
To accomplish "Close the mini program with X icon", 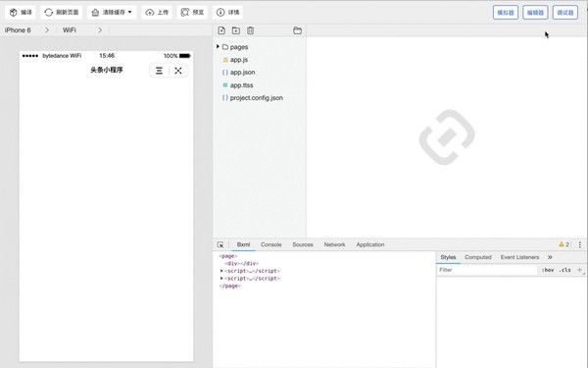I will click(x=178, y=71).
